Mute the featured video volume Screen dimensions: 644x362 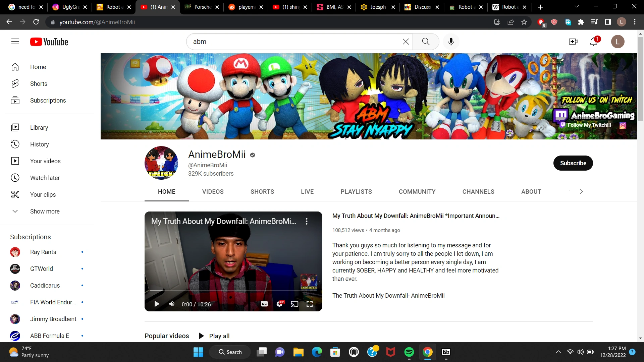[x=172, y=304]
